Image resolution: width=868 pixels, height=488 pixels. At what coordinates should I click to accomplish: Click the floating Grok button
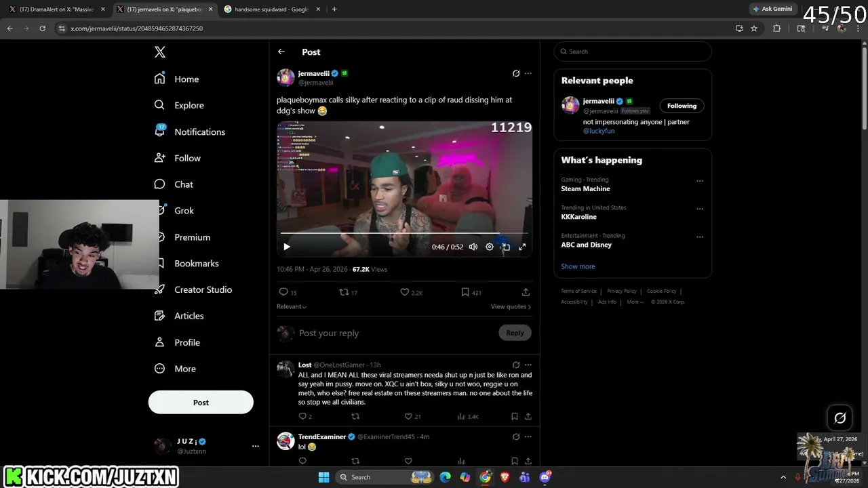click(x=840, y=418)
